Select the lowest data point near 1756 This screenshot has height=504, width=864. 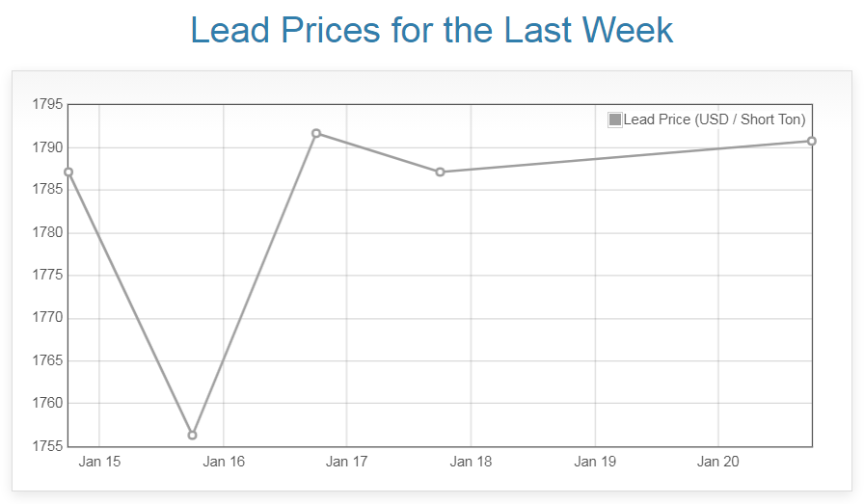193,436
